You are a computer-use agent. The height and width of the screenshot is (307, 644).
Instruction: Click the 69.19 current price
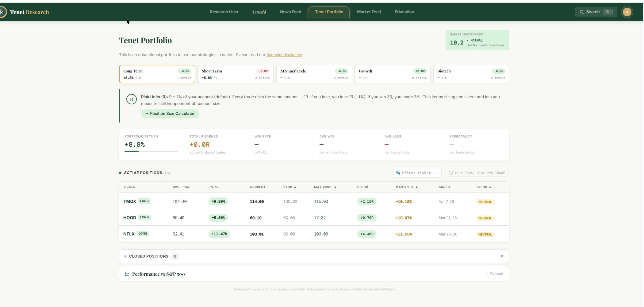pos(256,218)
